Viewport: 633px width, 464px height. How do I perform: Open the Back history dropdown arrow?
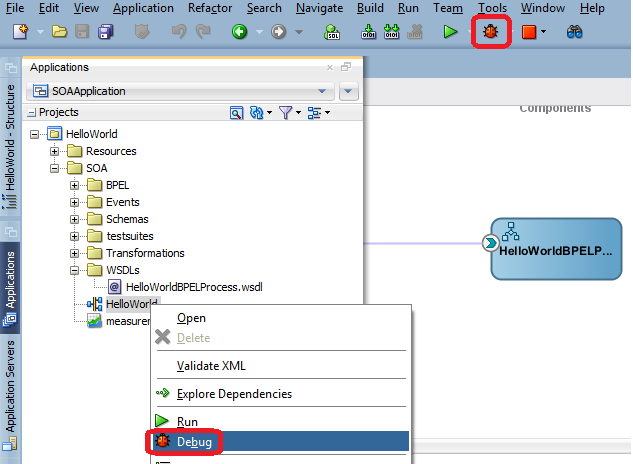point(259,32)
